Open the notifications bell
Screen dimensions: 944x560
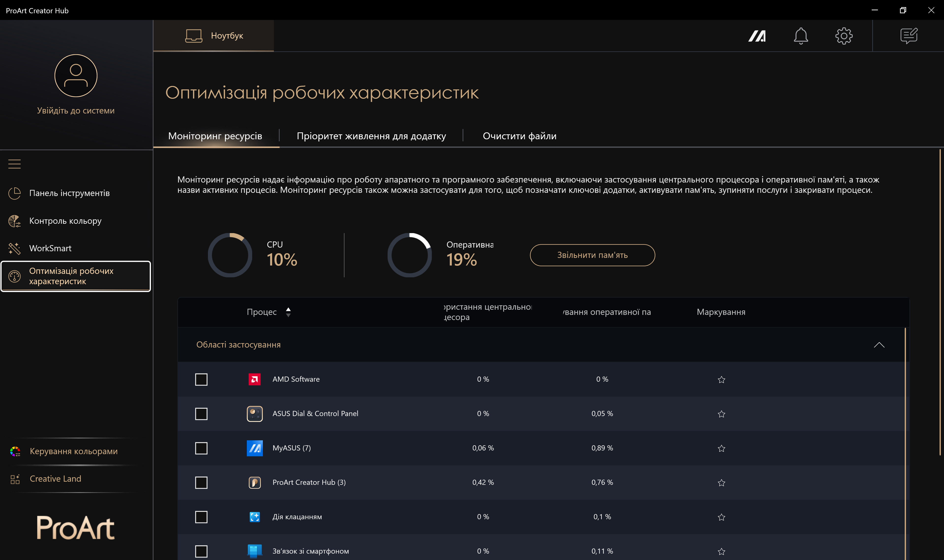pyautogui.click(x=800, y=36)
